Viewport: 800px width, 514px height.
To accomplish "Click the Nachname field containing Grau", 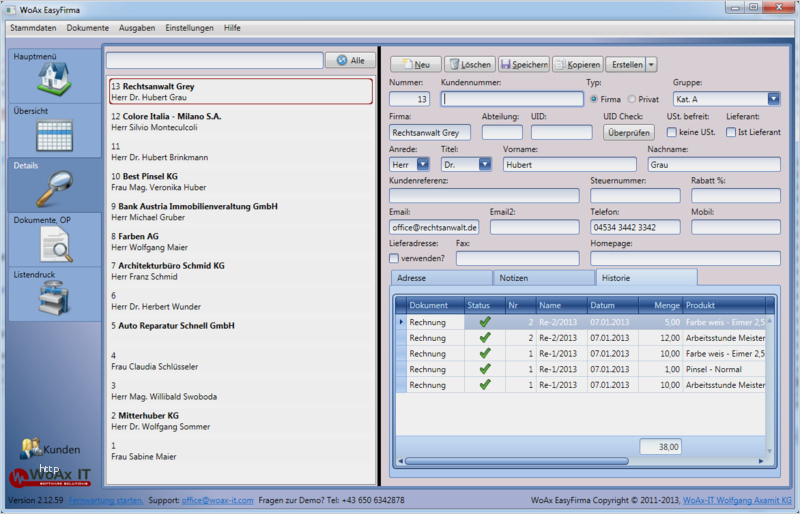I will point(714,164).
